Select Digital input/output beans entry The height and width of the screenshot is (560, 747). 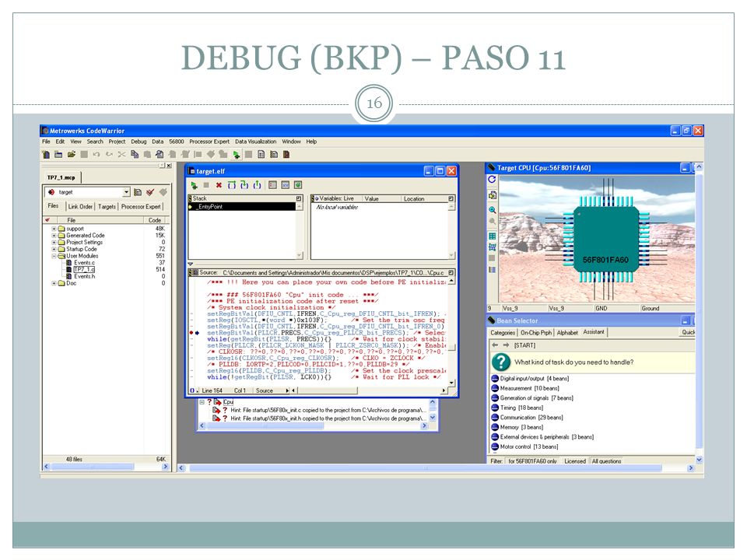click(x=534, y=379)
